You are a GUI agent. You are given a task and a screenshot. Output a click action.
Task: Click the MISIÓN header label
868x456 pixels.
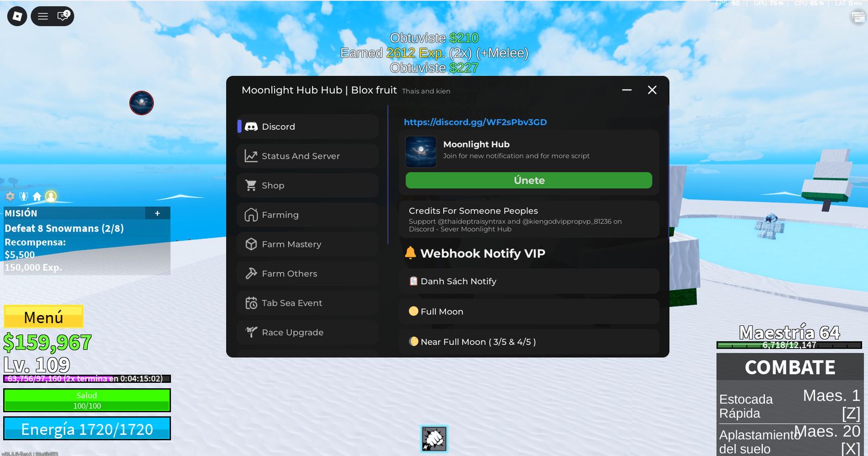(x=21, y=213)
